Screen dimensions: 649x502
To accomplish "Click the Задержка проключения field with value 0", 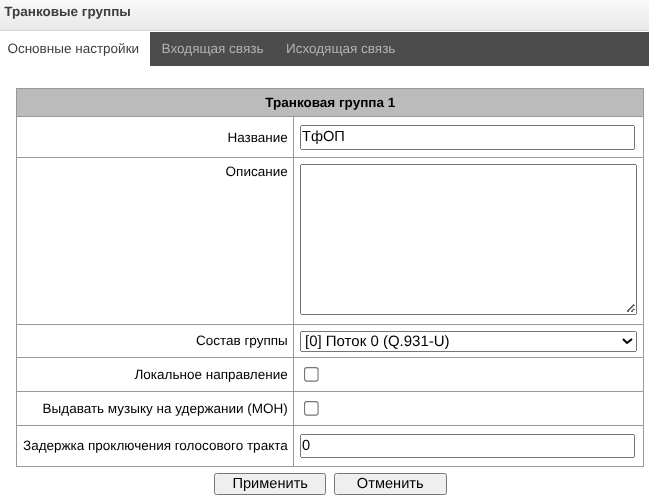I will pyautogui.click(x=468, y=445).
